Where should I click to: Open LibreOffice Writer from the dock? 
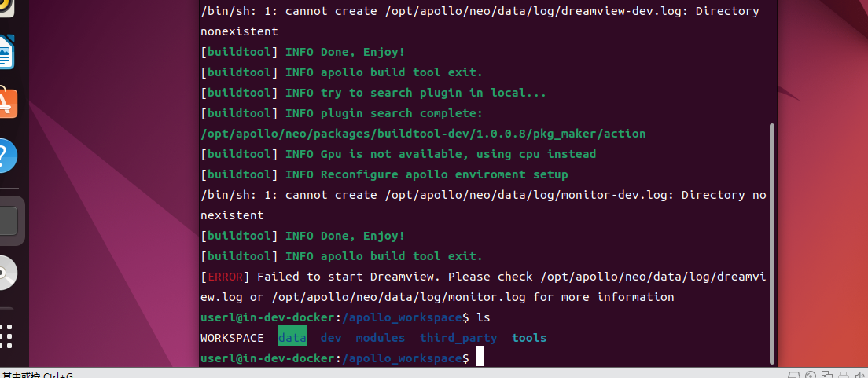[x=6, y=55]
